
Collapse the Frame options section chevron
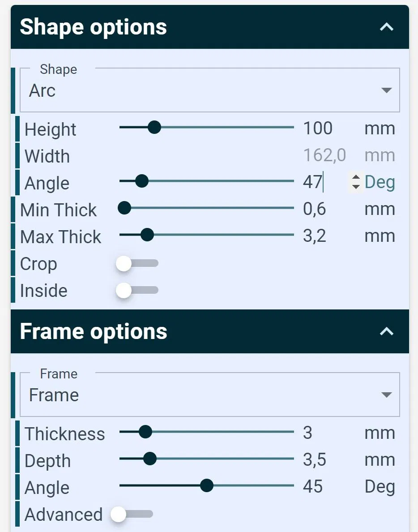[386, 332]
